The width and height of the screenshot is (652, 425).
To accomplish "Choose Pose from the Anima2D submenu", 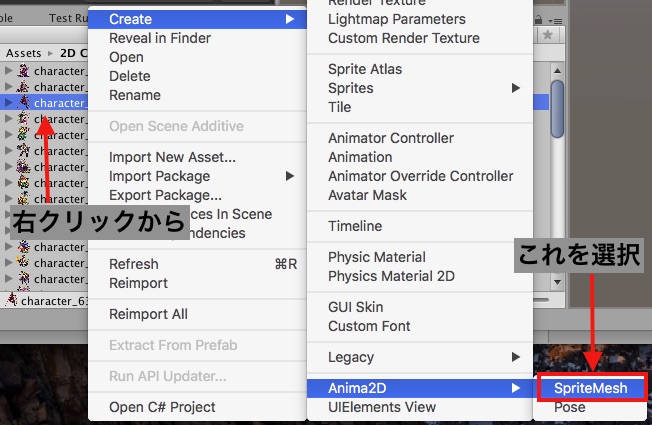I will (x=570, y=407).
